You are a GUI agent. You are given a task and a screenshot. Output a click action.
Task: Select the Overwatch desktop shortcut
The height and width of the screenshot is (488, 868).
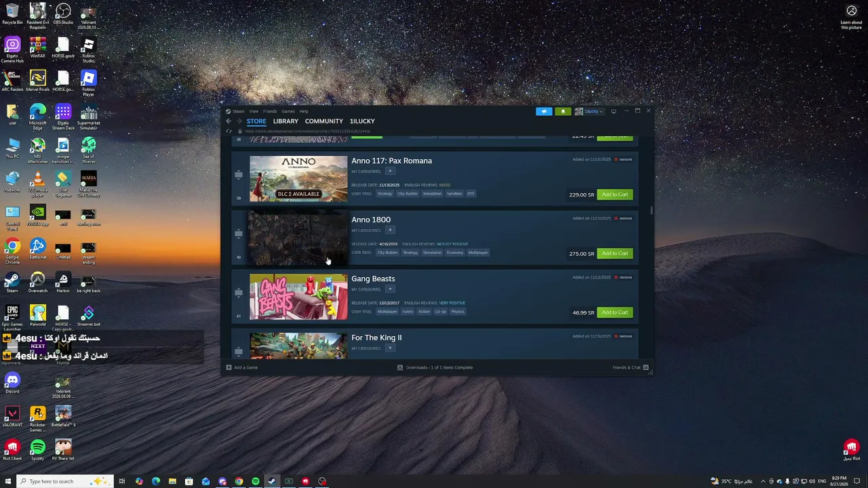(38, 282)
